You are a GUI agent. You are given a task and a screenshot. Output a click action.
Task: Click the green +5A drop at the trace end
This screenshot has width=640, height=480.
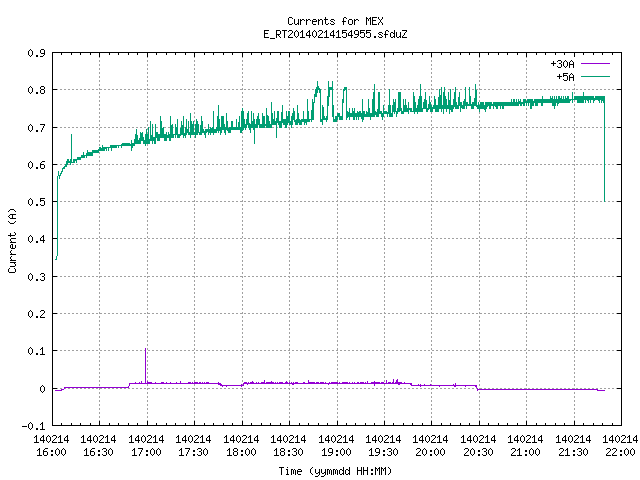[604, 151]
